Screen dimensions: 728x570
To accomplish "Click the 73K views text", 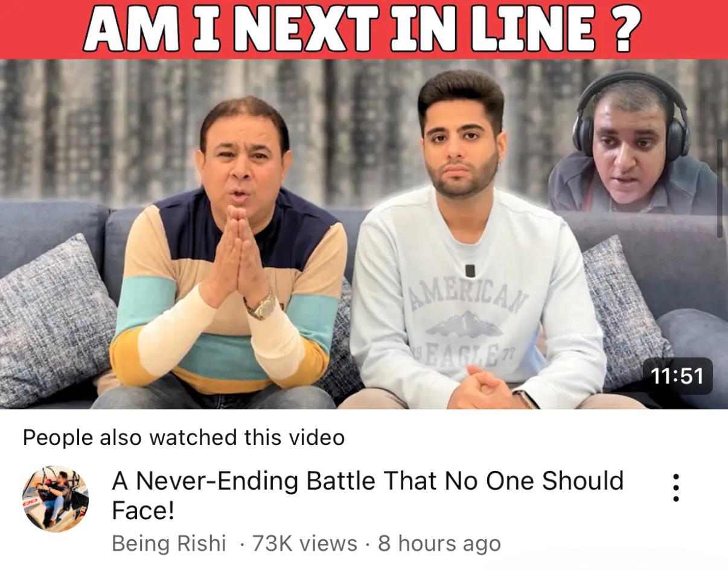I will pos(305,543).
